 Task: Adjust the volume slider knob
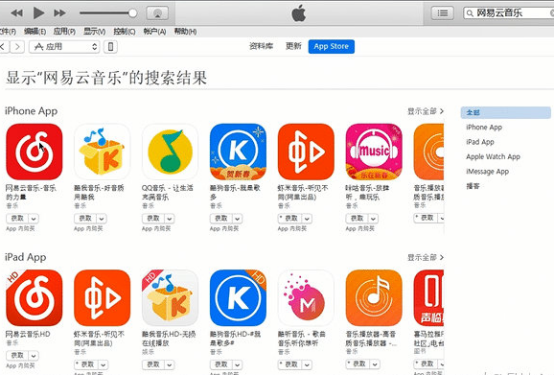point(132,13)
